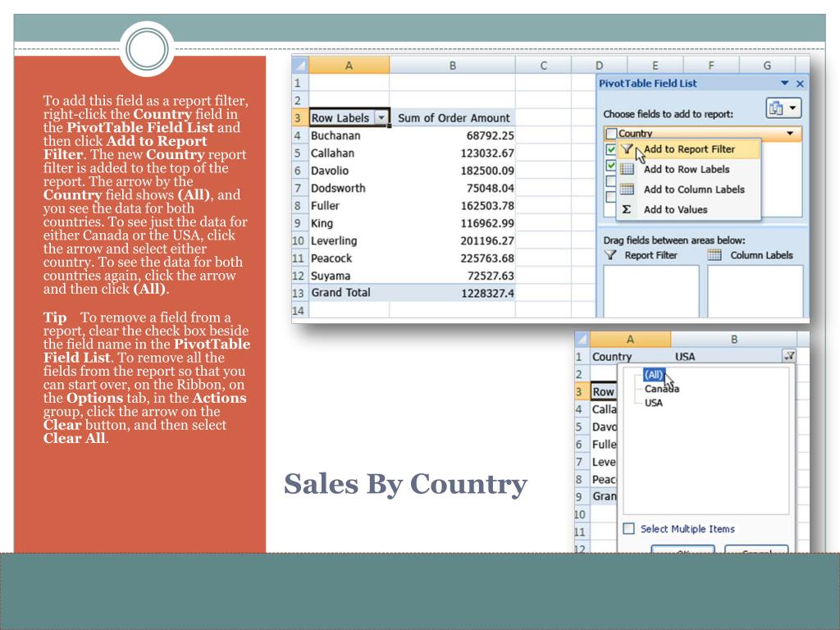Select row 1 header in the top worksheet
Viewport: 840px width, 630px height.
[x=299, y=83]
